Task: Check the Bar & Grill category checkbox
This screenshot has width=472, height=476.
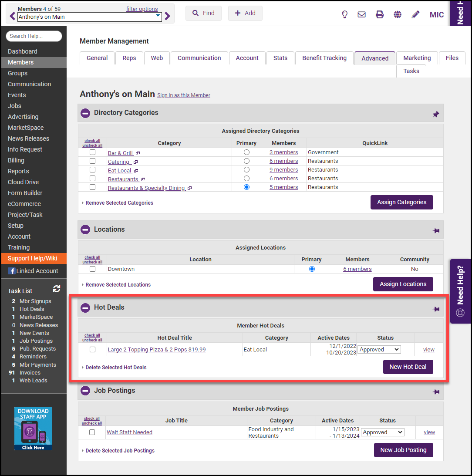Action: pos(92,152)
